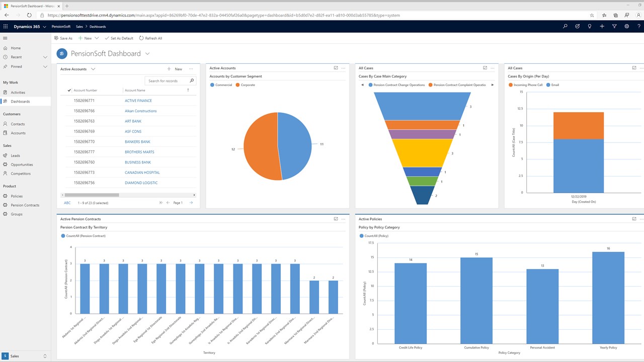Open Pension Contracts in the sidebar
The image size is (644, 362).
(25, 205)
